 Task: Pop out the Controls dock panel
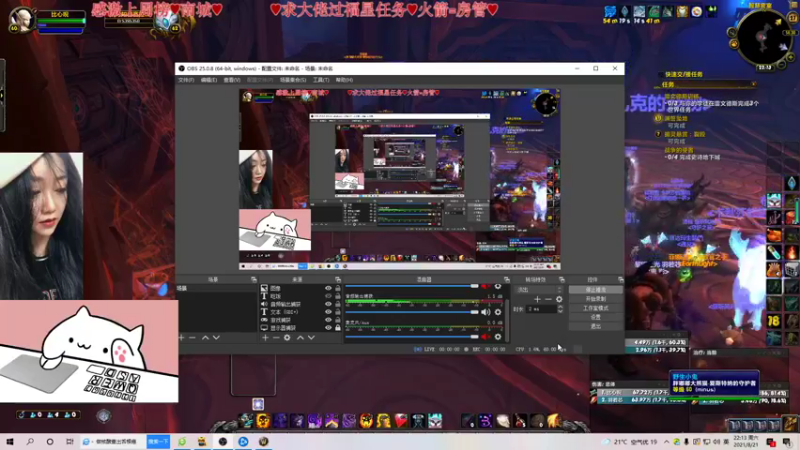point(620,280)
